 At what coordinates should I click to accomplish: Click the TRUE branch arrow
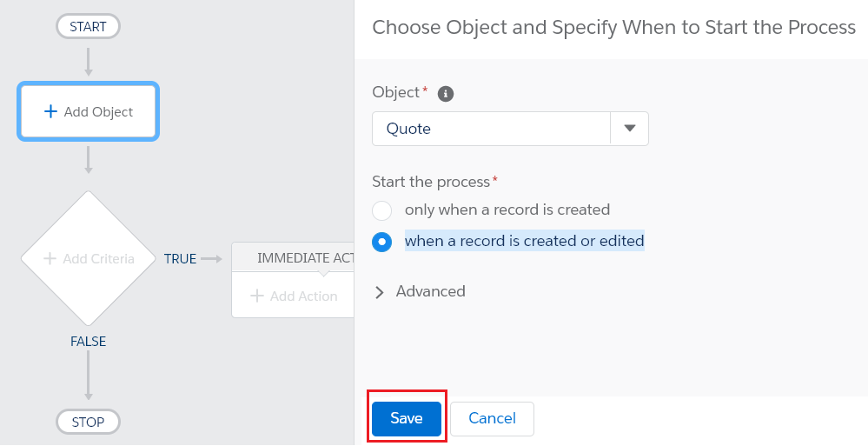pos(211,258)
